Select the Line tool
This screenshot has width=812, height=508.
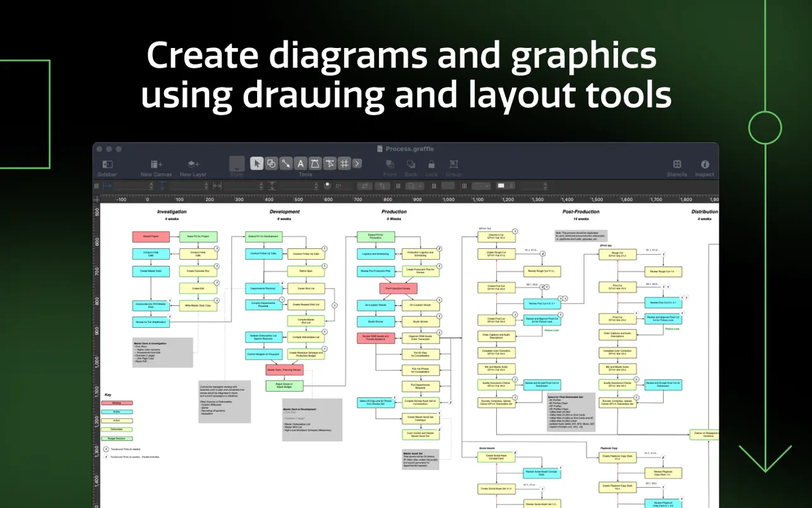pos(285,163)
